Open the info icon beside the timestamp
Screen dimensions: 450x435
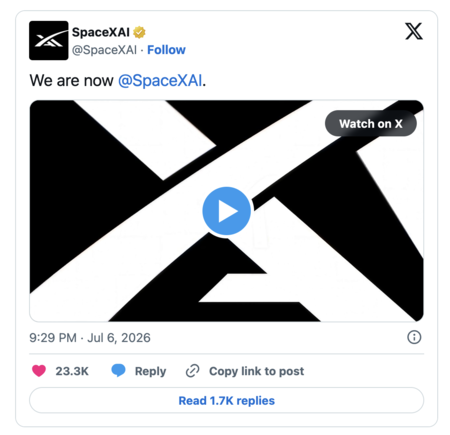[414, 337]
